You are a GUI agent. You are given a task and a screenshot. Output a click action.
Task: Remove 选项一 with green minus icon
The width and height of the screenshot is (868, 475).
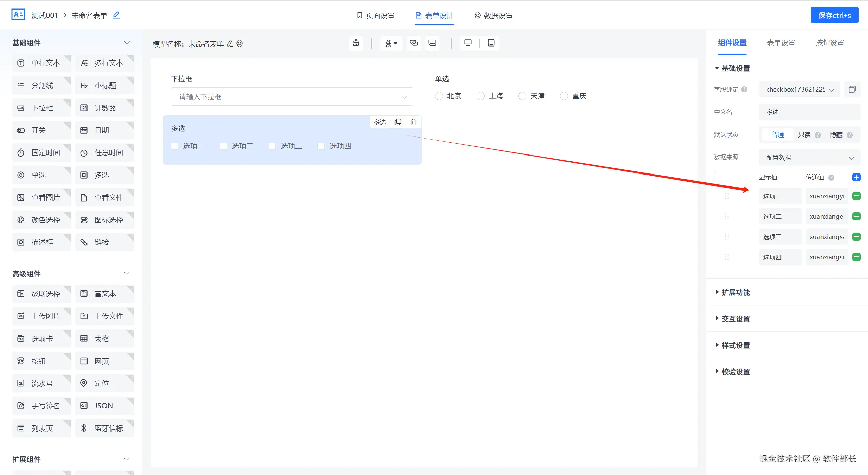click(856, 196)
